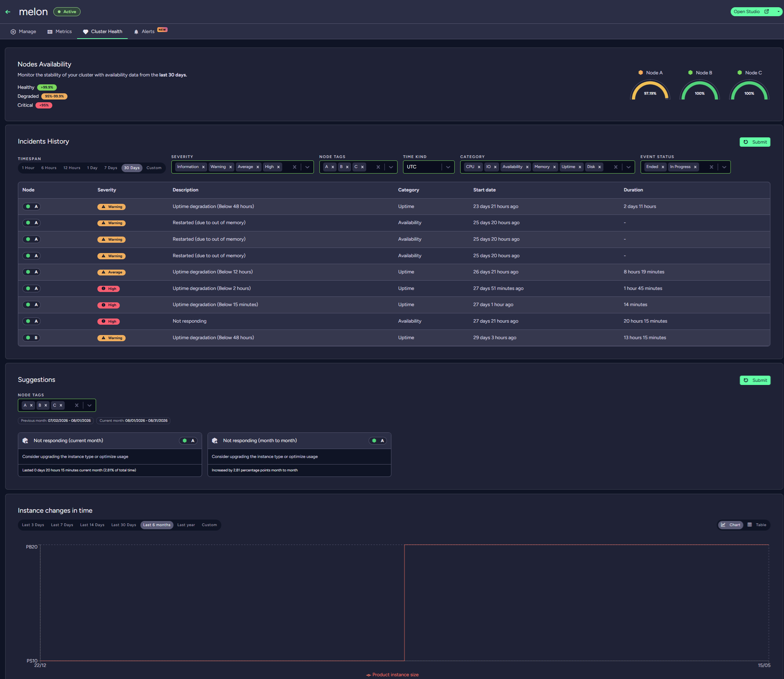Submit the Incidents History filters
784x679 pixels.
(755, 142)
